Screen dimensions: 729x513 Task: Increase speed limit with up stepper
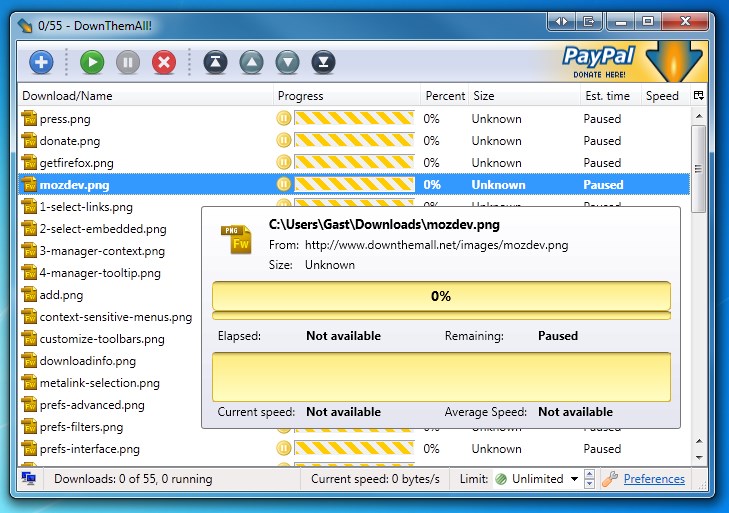(590, 474)
